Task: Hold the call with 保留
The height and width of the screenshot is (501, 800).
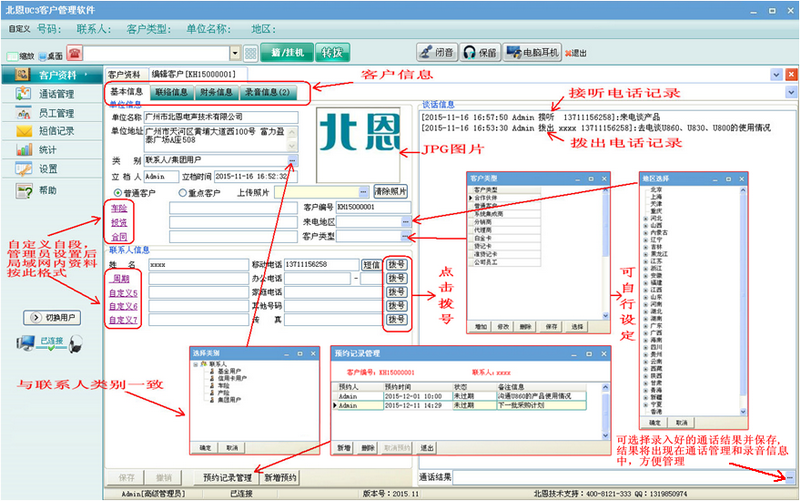Action: click(480, 53)
